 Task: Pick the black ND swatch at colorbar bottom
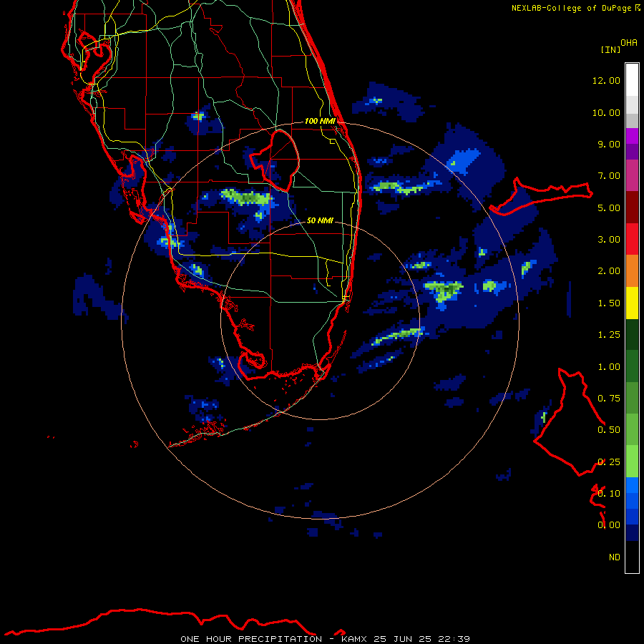(632, 557)
